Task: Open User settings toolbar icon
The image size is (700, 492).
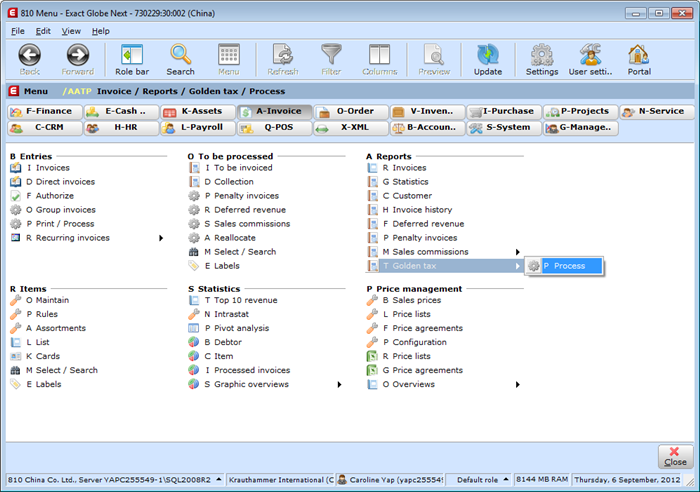Action: pyautogui.click(x=590, y=55)
